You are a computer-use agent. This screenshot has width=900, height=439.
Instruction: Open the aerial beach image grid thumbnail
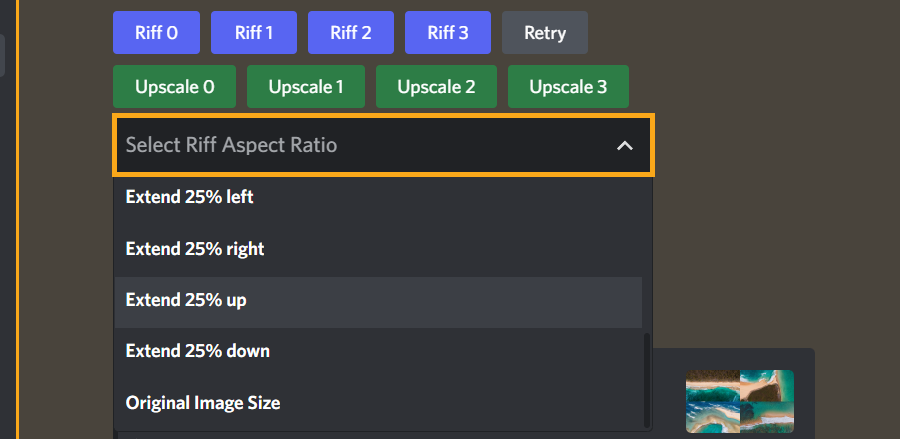[740, 401]
